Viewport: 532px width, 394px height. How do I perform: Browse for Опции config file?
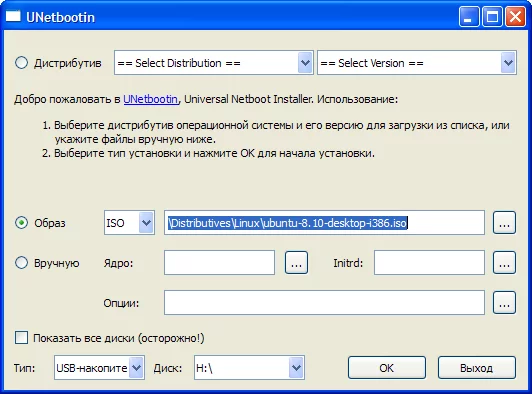tap(504, 302)
